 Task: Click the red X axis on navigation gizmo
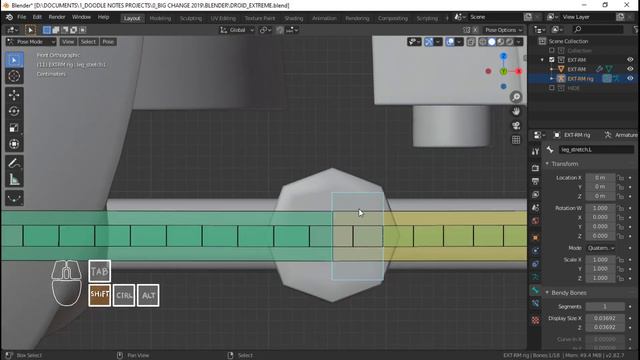pos(519,71)
